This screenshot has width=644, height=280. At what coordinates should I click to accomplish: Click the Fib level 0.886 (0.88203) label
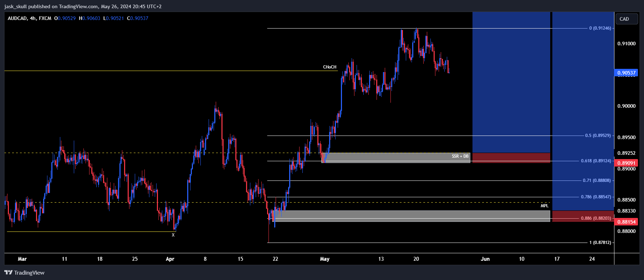tap(596, 218)
